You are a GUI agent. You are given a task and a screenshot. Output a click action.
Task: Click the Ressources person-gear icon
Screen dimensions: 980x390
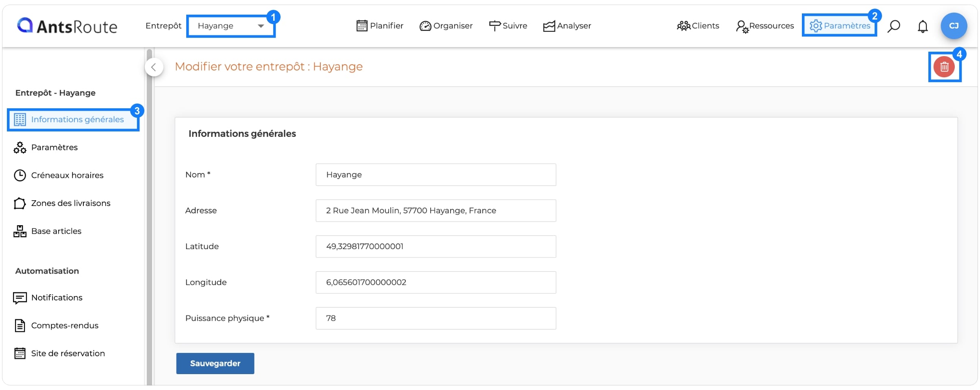pyautogui.click(x=742, y=26)
